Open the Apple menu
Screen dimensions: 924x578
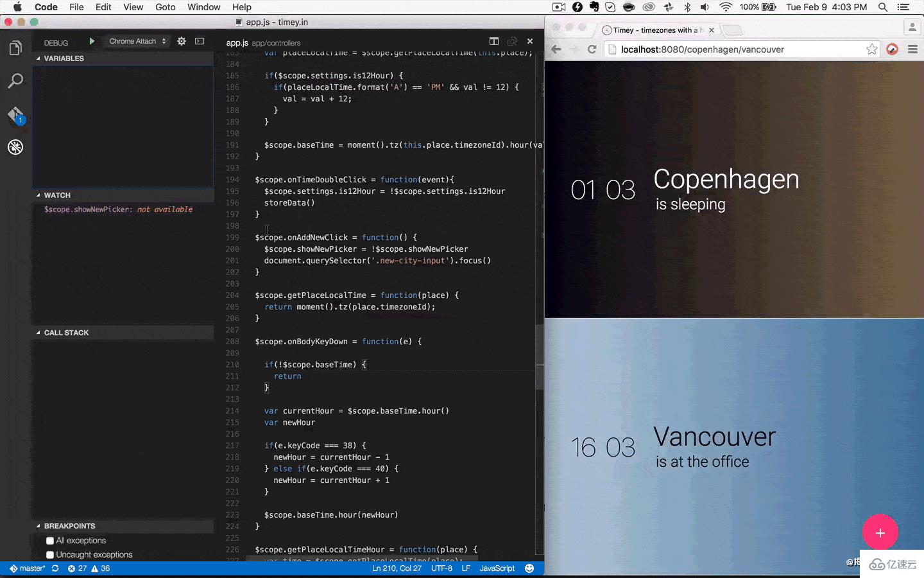[17, 7]
